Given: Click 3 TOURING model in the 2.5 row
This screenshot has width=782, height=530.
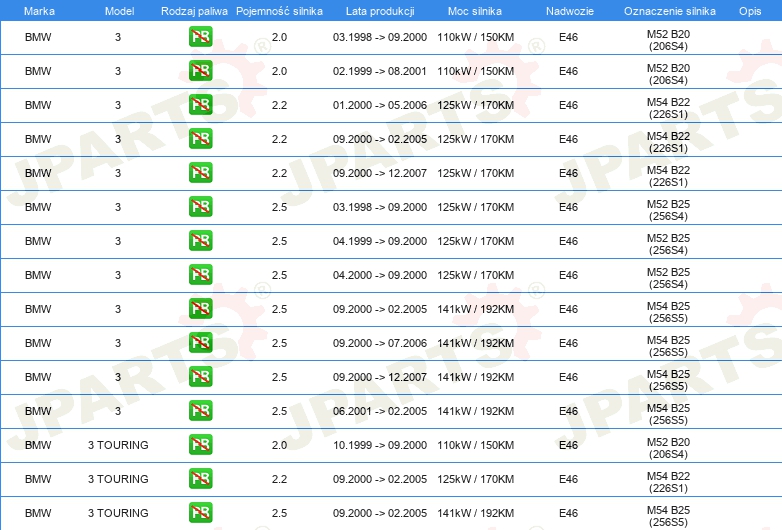Looking at the screenshot, I should [x=118, y=513].
